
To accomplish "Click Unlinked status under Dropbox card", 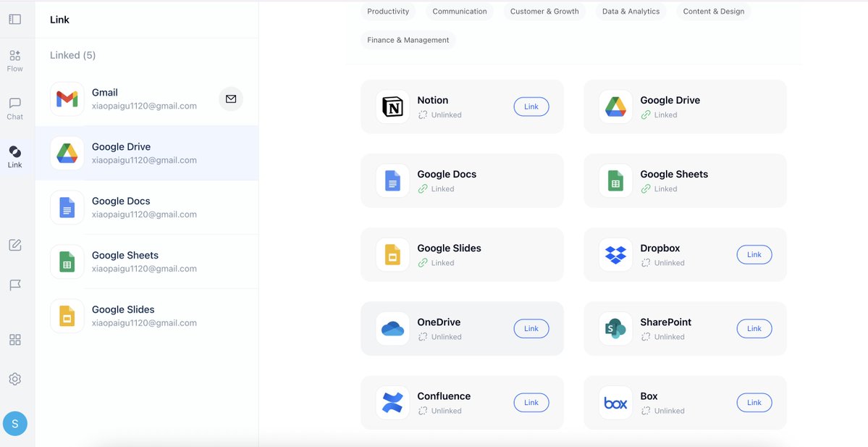I will coord(662,262).
